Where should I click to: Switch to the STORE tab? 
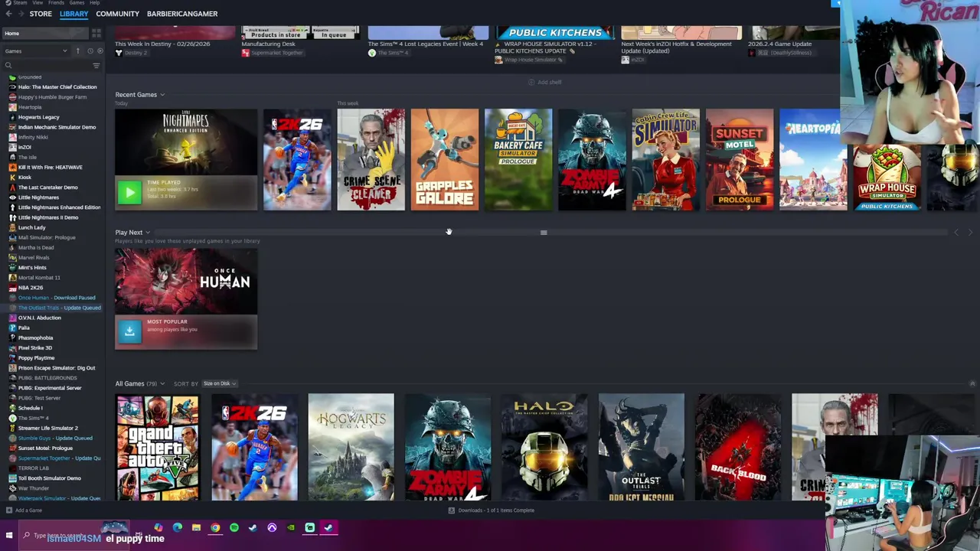(x=41, y=14)
